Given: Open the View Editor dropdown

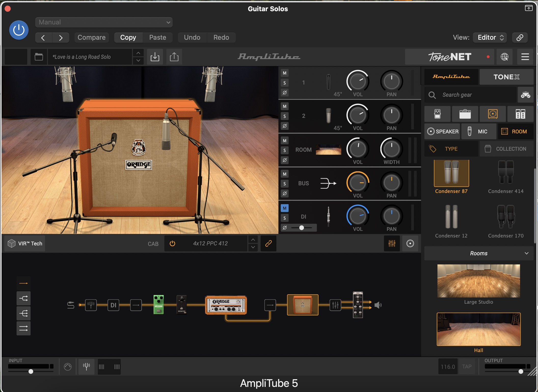Looking at the screenshot, I should 490,38.
